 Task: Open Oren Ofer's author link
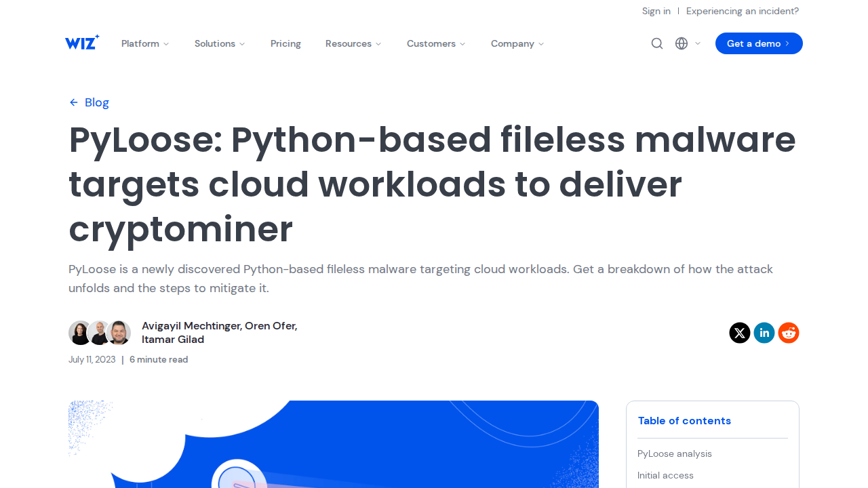click(271, 326)
